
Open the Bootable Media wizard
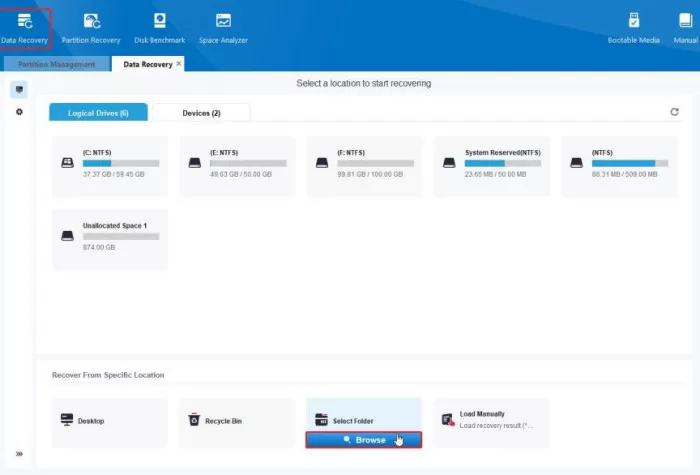coord(633,29)
